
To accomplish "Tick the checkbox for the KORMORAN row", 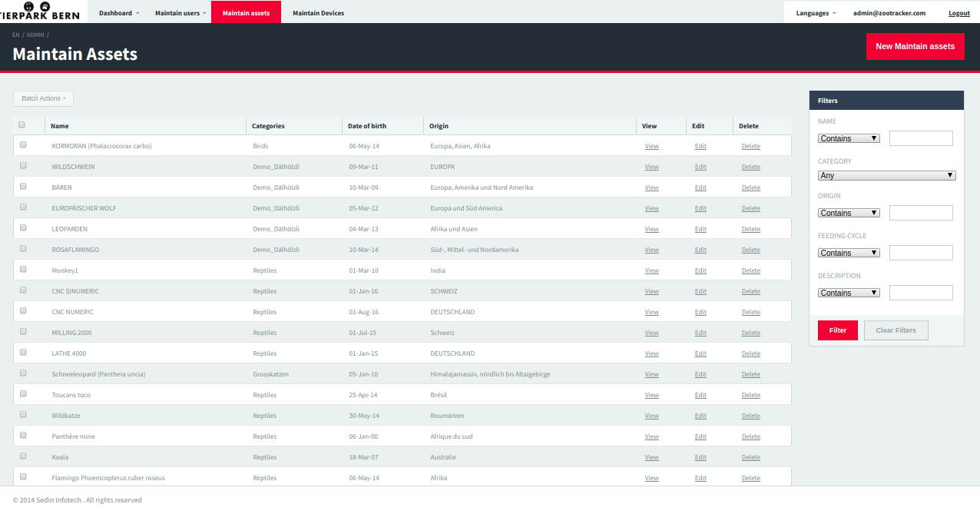I will click(x=23, y=145).
